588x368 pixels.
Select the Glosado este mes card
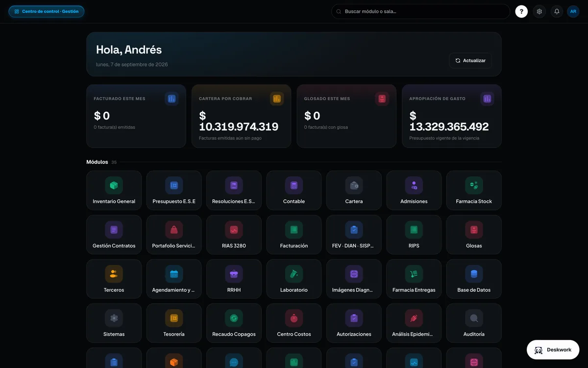346,116
